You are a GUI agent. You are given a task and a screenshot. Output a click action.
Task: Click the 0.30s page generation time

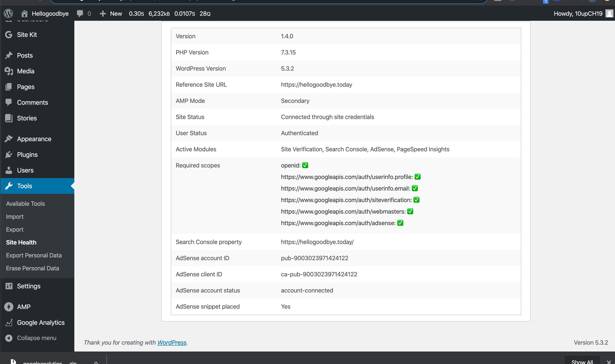pos(136,13)
